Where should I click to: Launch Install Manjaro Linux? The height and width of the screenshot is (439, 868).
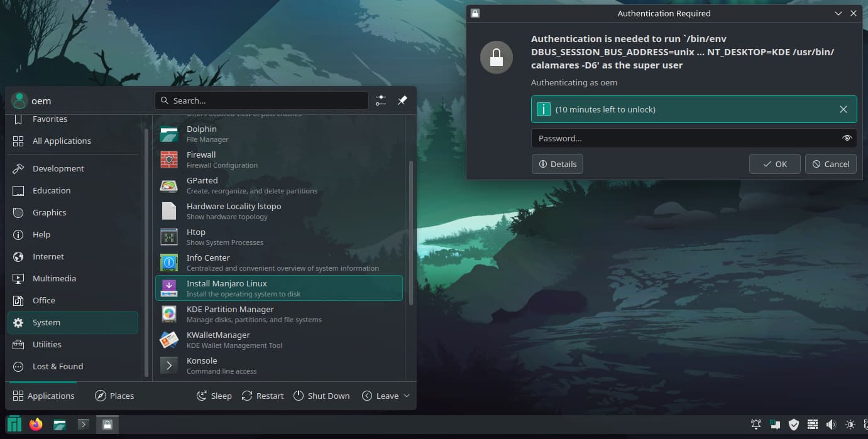coord(278,288)
